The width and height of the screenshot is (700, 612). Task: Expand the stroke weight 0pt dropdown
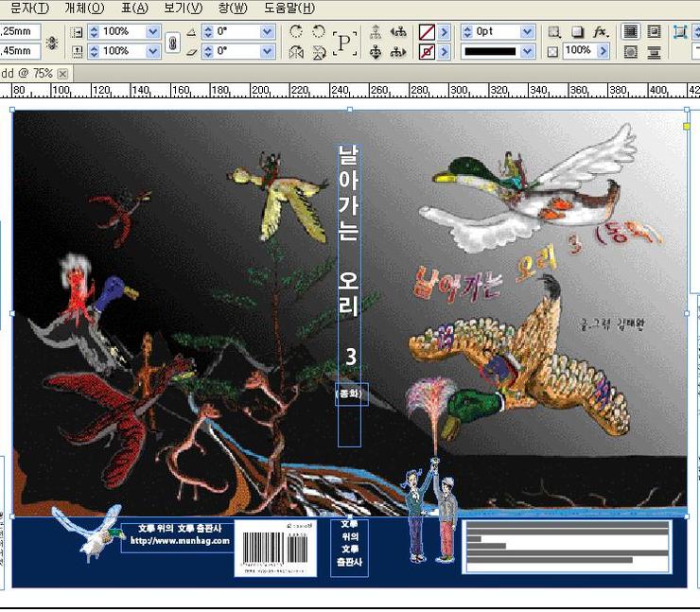coord(527,31)
